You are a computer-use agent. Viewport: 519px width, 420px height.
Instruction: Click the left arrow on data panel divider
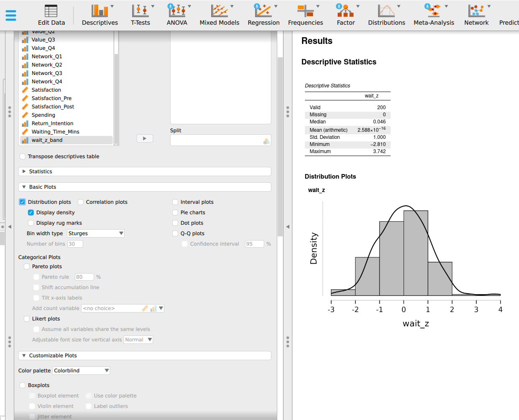click(x=10, y=227)
